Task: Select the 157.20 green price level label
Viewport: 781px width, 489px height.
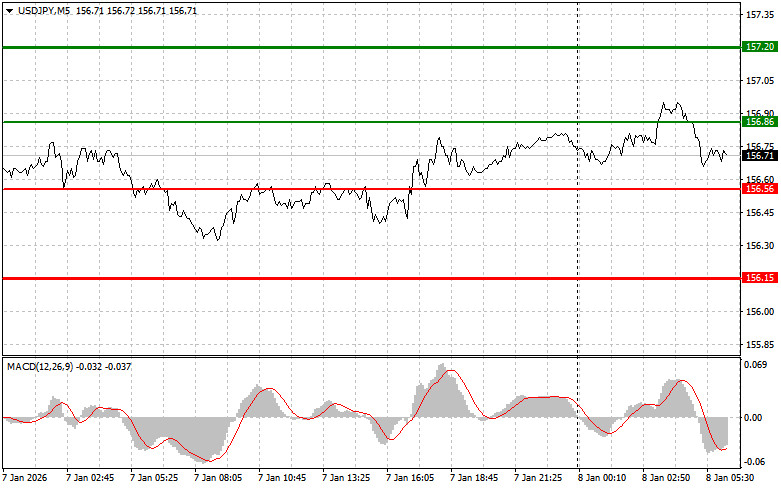Action: click(760, 47)
